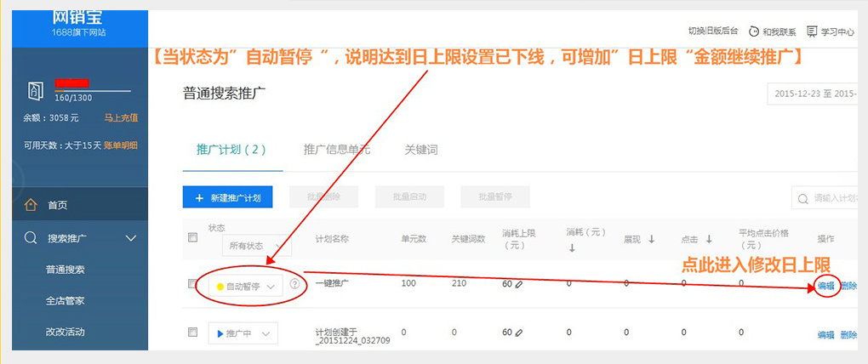Open 全店管家 in the left sidebar
868x364 pixels.
point(66,301)
